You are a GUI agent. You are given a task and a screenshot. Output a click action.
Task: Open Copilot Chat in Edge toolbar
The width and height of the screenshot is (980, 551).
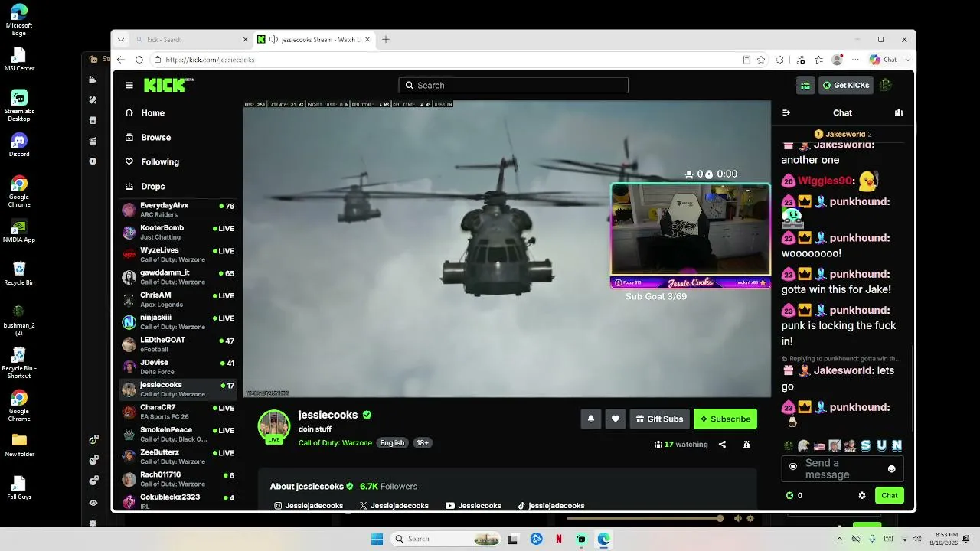click(x=884, y=60)
